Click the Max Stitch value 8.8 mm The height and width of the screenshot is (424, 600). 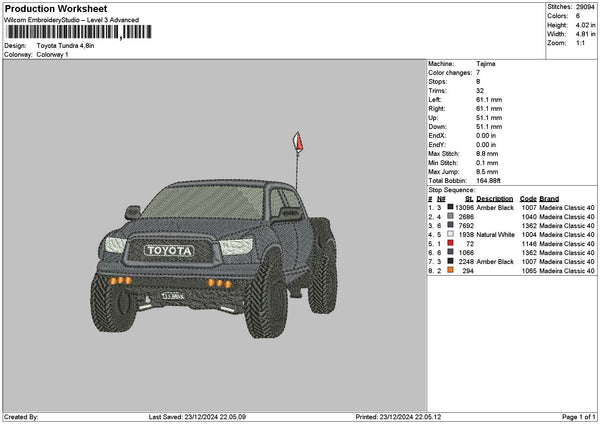(487, 154)
